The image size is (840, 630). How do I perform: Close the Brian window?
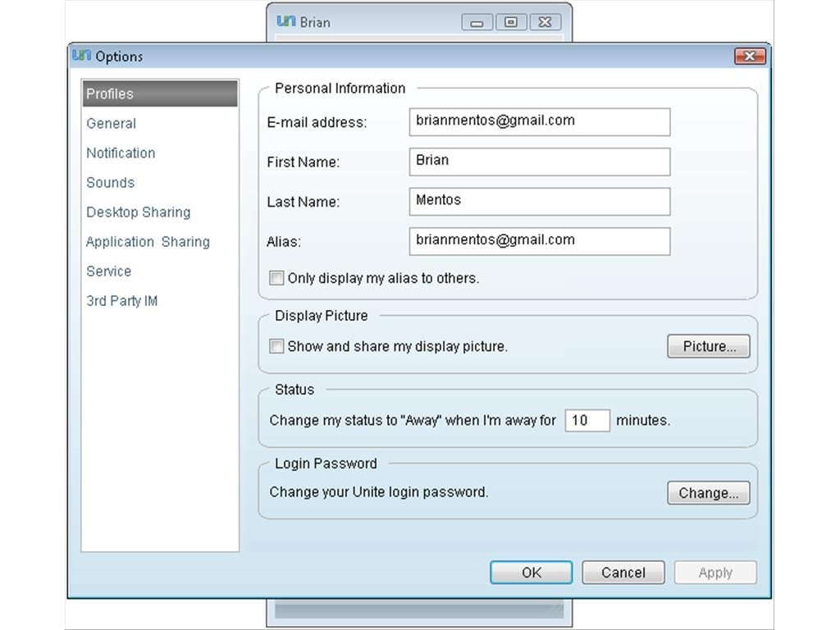tap(545, 22)
